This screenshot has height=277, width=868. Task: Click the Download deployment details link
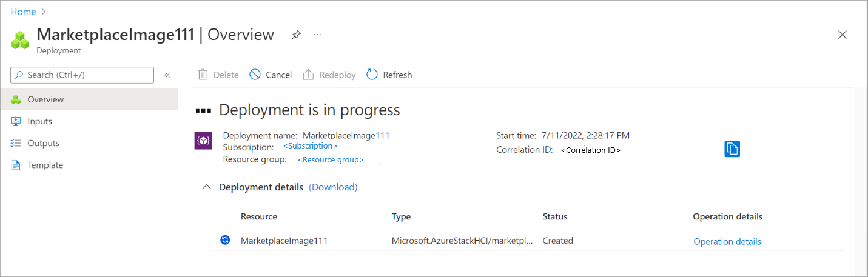pos(333,187)
